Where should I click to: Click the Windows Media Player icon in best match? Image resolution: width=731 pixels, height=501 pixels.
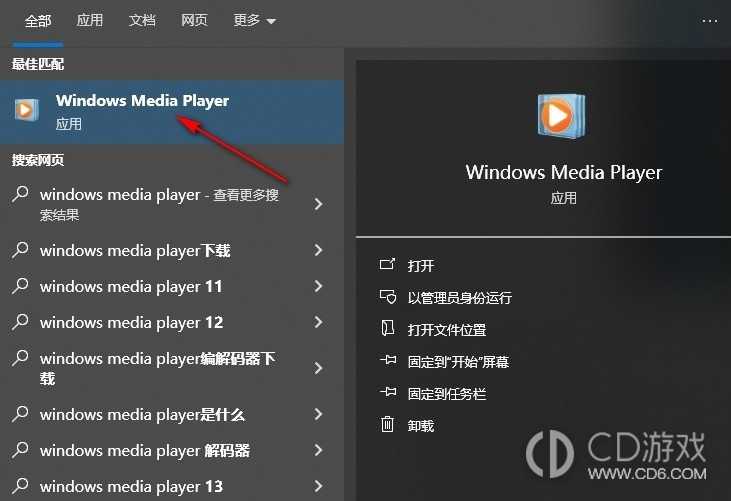click(27, 110)
